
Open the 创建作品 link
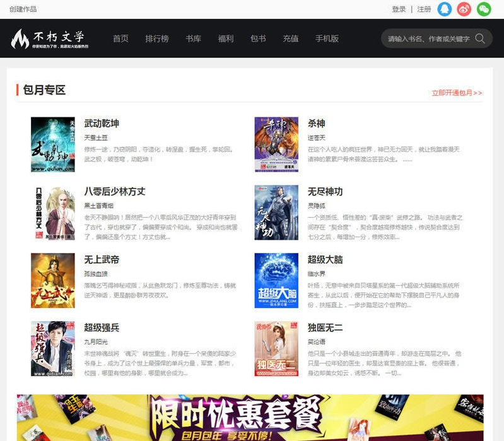(x=23, y=9)
